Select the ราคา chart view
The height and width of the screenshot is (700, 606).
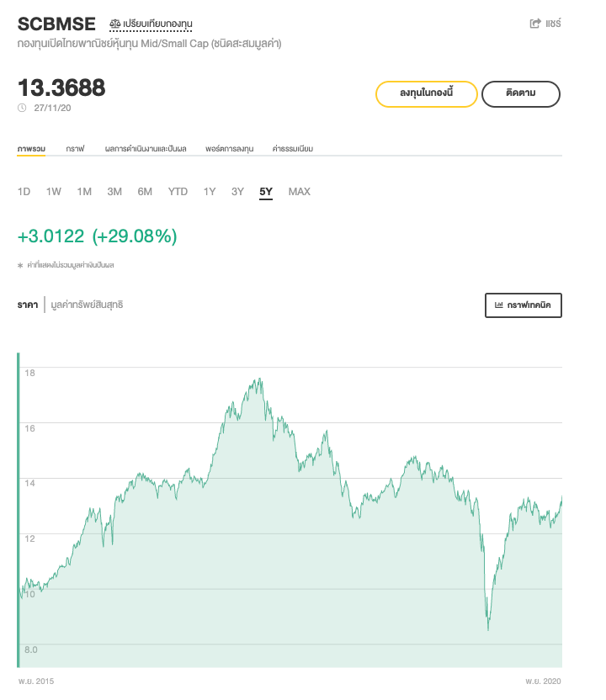tap(28, 305)
